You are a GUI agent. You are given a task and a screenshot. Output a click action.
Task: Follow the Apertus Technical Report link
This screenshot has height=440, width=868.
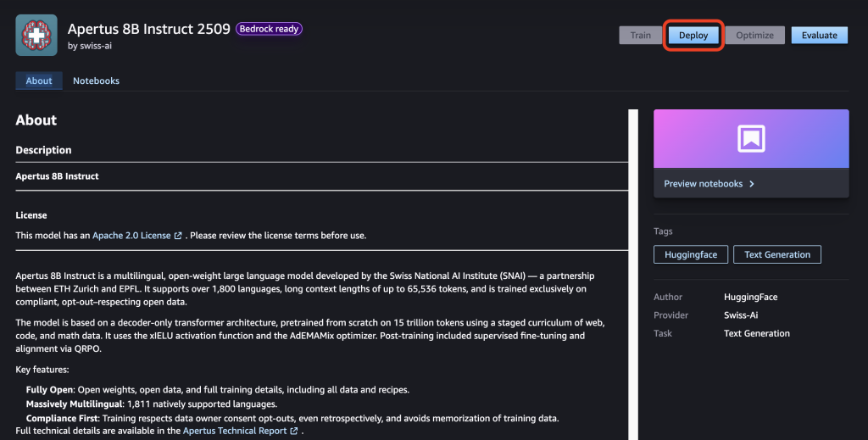click(x=235, y=431)
